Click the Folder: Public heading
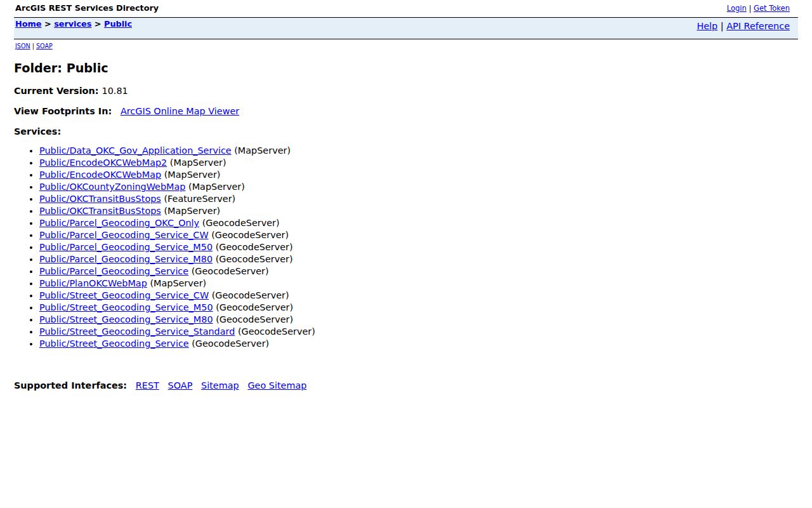This screenshot has height=508, width=812. pyautogui.click(x=61, y=68)
